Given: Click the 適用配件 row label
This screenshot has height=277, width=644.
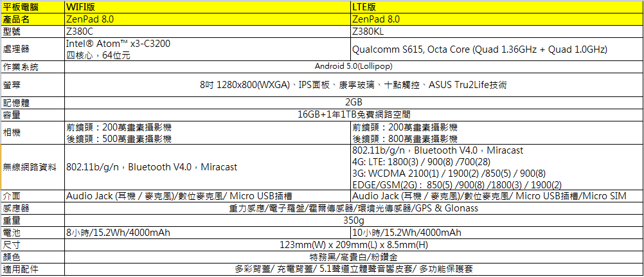Looking at the screenshot, I should pyautogui.click(x=32, y=269).
